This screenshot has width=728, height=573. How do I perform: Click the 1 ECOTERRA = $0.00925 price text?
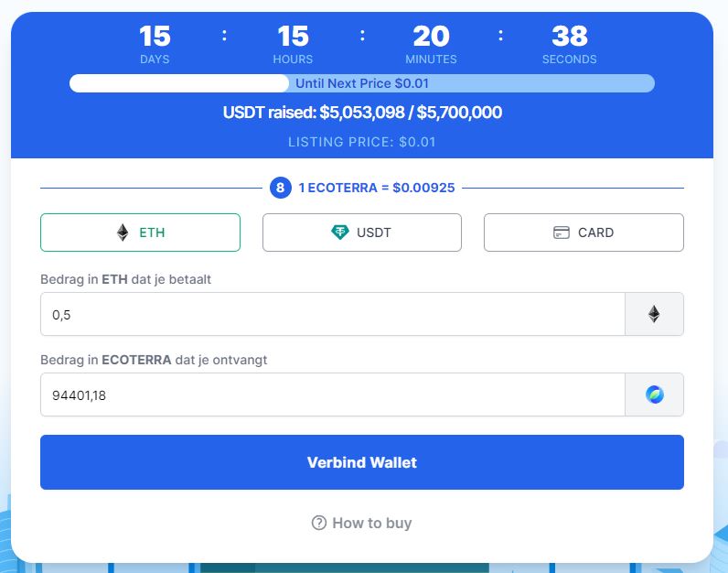[x=377, y=188]
